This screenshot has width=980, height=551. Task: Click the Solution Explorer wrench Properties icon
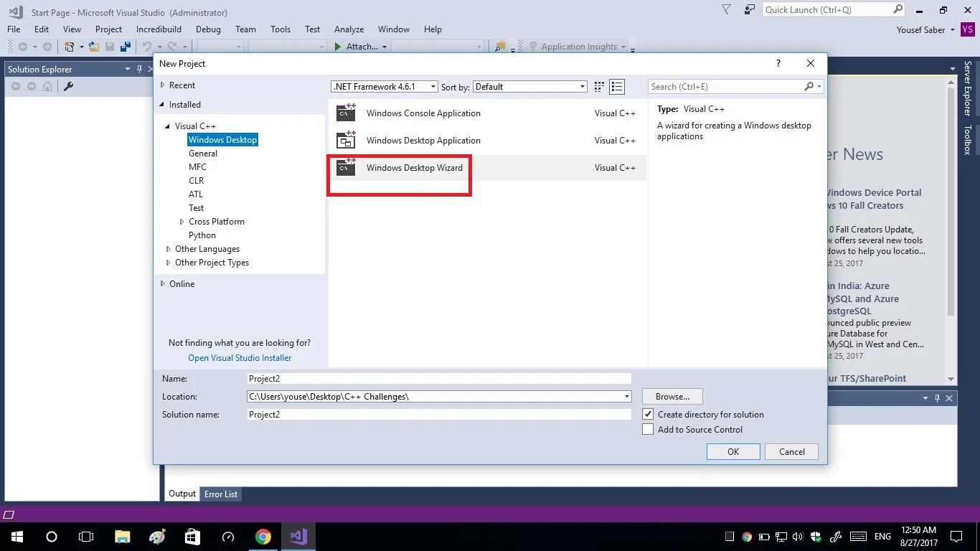coord(69,86)
